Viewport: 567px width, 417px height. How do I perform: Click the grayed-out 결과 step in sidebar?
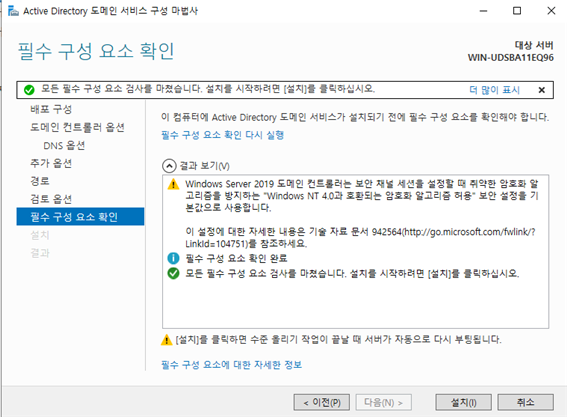[x=40, y=253]
